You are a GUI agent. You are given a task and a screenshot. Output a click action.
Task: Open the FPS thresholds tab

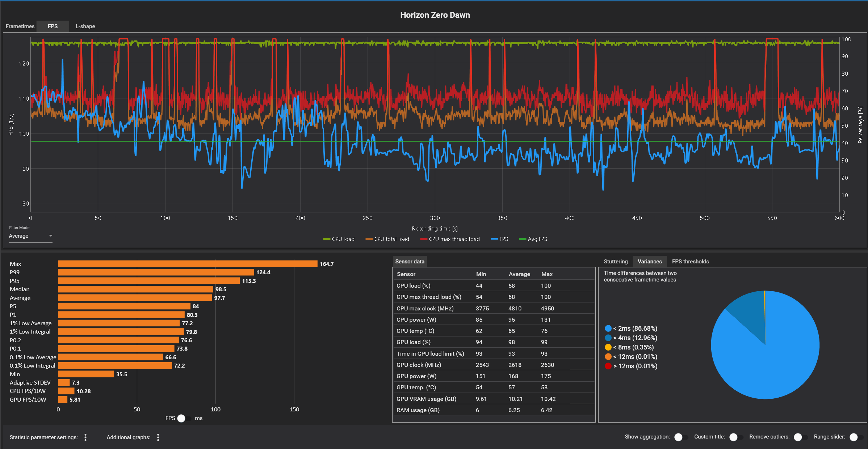[690, 262]
